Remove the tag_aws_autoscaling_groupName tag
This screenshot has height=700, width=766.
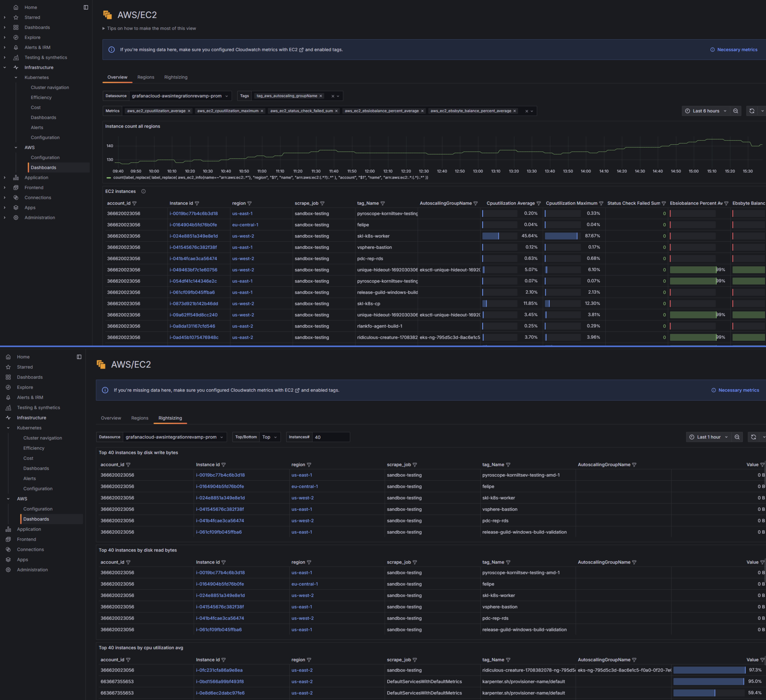coord(321,96)
